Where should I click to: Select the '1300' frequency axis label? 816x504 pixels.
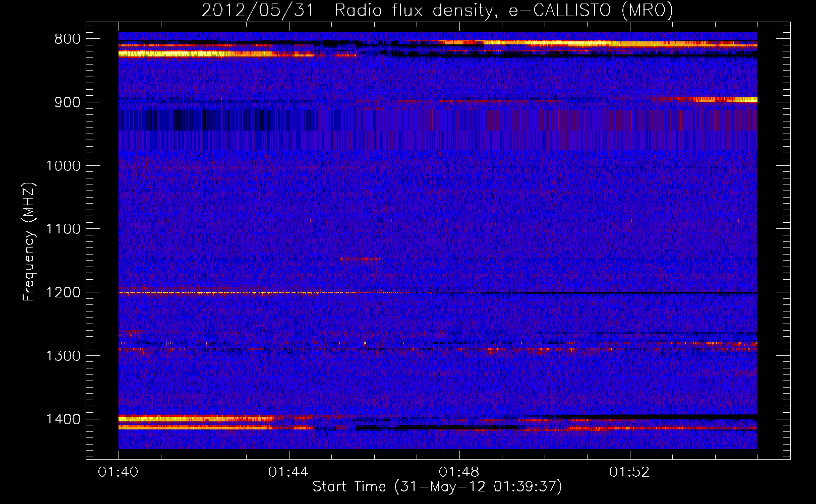tap(63, 356)
